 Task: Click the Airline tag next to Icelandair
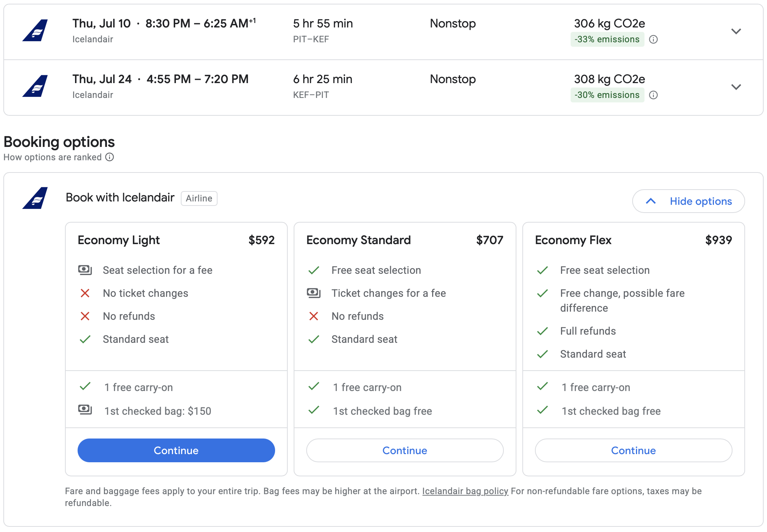pyautogui.click(x=199, y=198)
